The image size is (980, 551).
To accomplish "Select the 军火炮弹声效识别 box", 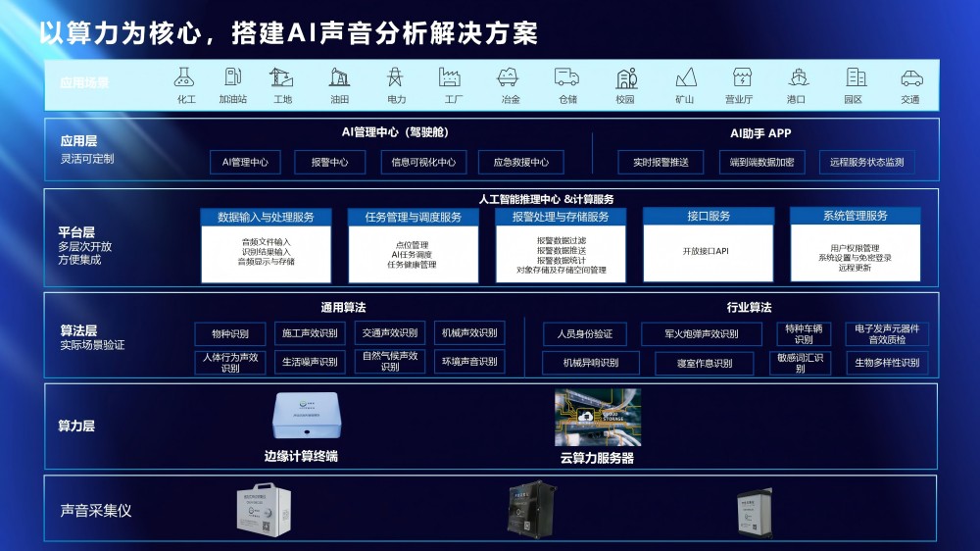I will click(703, 334).
